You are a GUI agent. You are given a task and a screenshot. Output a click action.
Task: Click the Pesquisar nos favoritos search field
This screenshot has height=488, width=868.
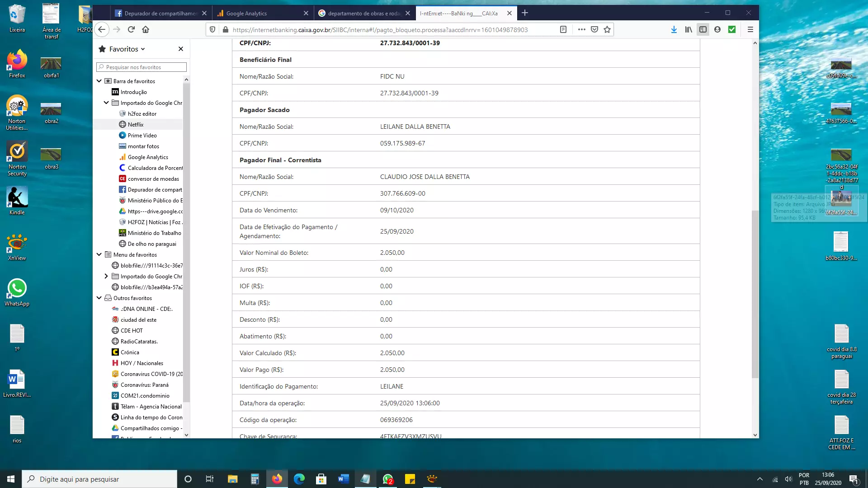142,67
